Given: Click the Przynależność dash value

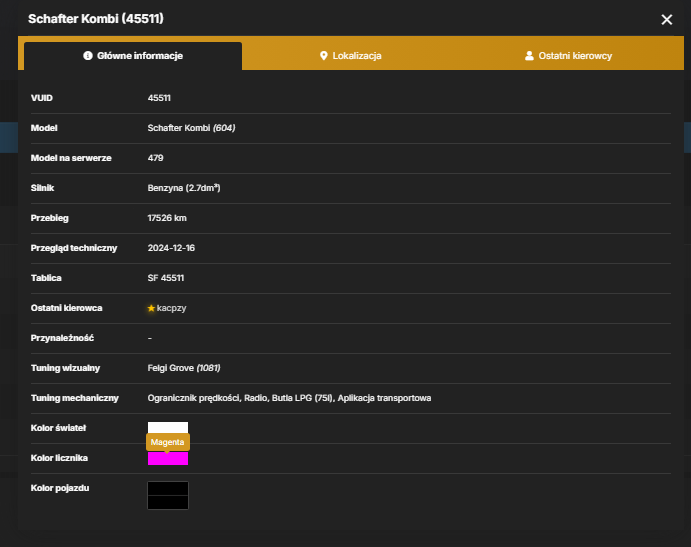Looking at the screenshot, I should [150, 338].
